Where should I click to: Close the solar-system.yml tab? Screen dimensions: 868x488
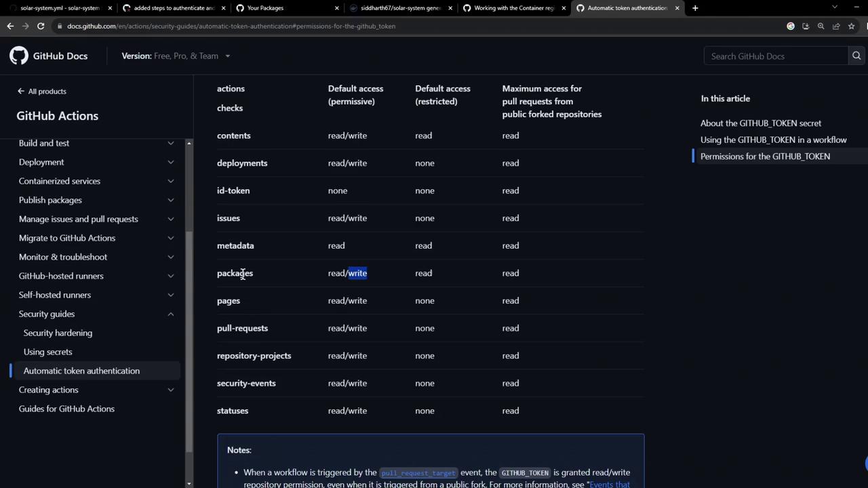point(110,8)
